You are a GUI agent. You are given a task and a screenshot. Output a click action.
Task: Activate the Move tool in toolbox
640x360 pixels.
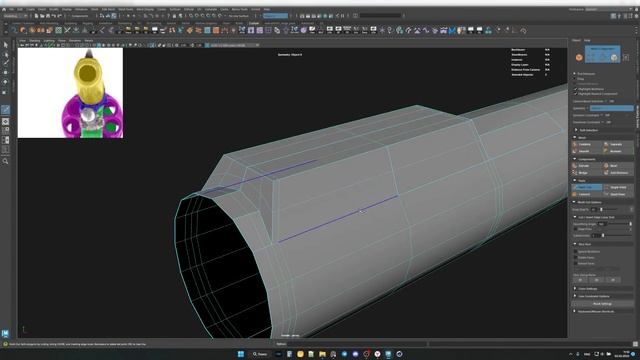click(5, 72)
